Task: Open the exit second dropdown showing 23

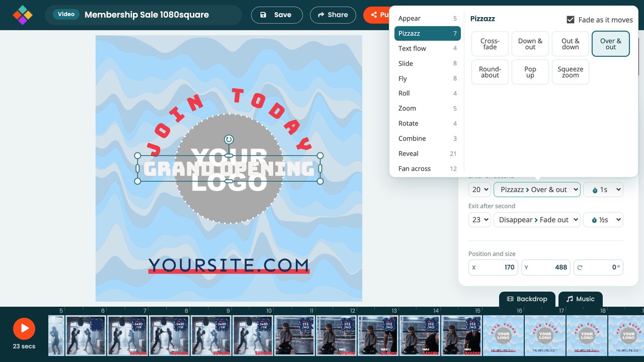Action: coord(480,220)
